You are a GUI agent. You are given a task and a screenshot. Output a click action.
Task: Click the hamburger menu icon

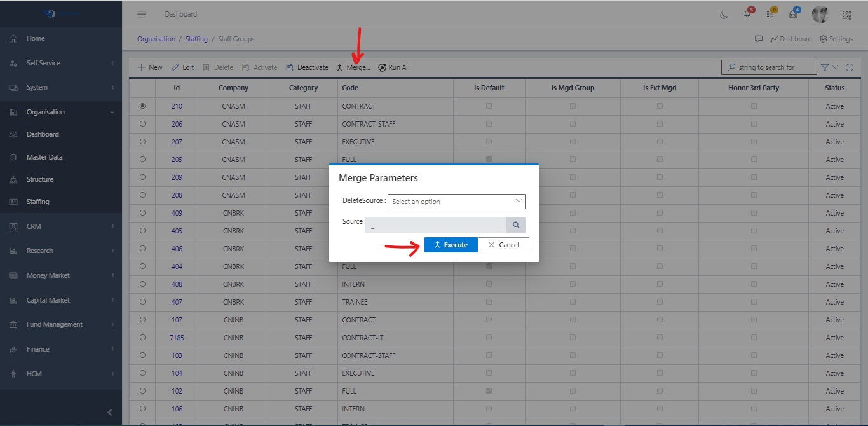click(x=141, y=14)
